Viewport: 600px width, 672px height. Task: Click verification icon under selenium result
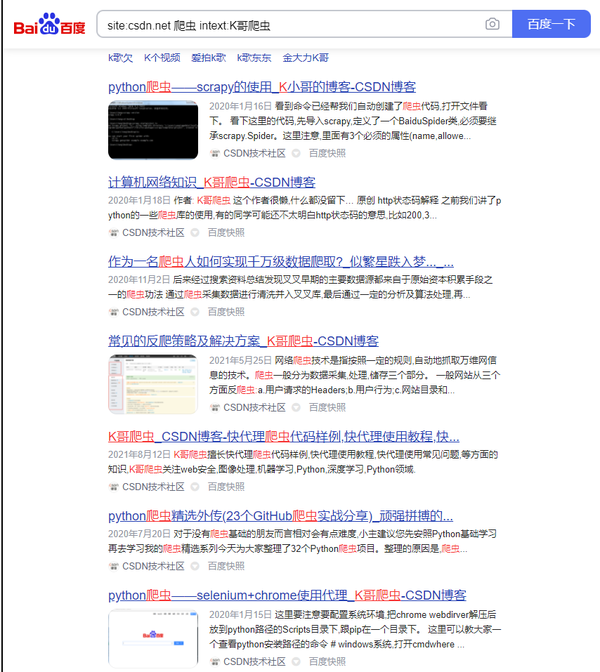tap(296, 662)
